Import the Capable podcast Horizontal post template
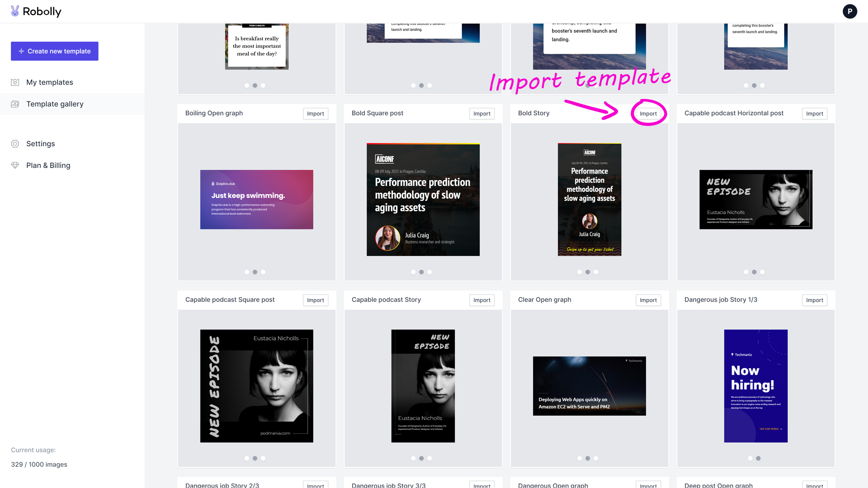The height and width of the screenshot is (488, 868). click(814, 114)
